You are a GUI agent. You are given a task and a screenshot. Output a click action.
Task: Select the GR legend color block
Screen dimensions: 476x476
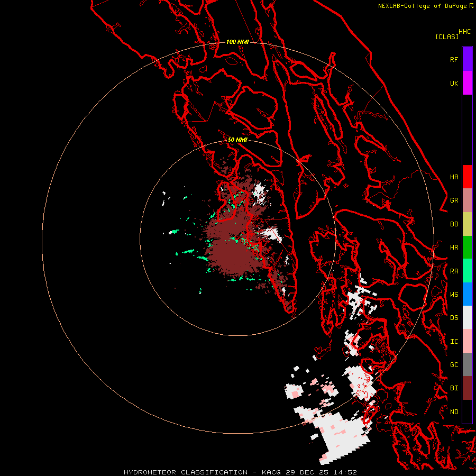[467, 200]
